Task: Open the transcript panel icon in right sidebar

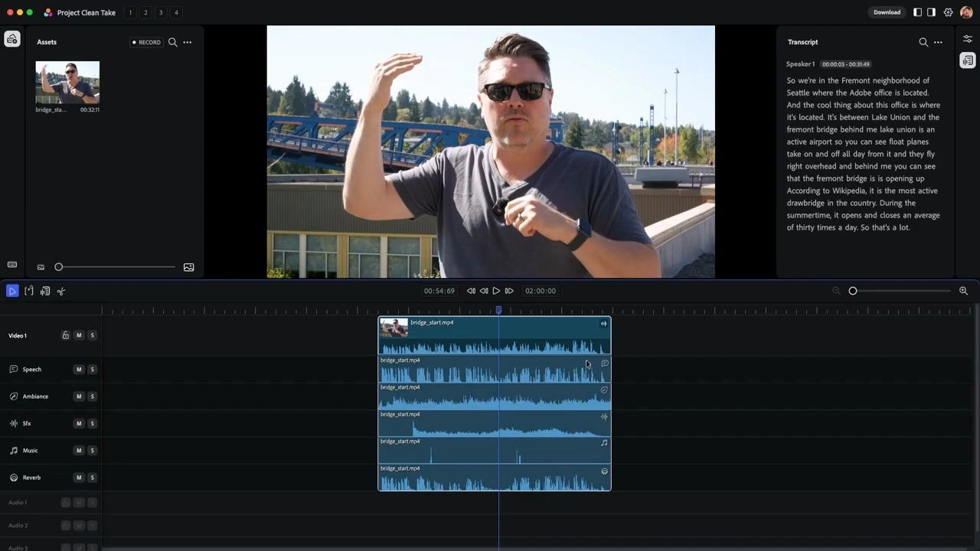Action: (968, 61)
